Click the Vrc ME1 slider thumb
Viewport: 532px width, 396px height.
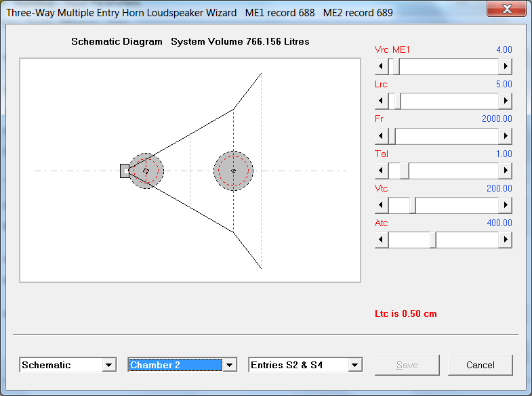pyautogui.click(x=396, y=66)
